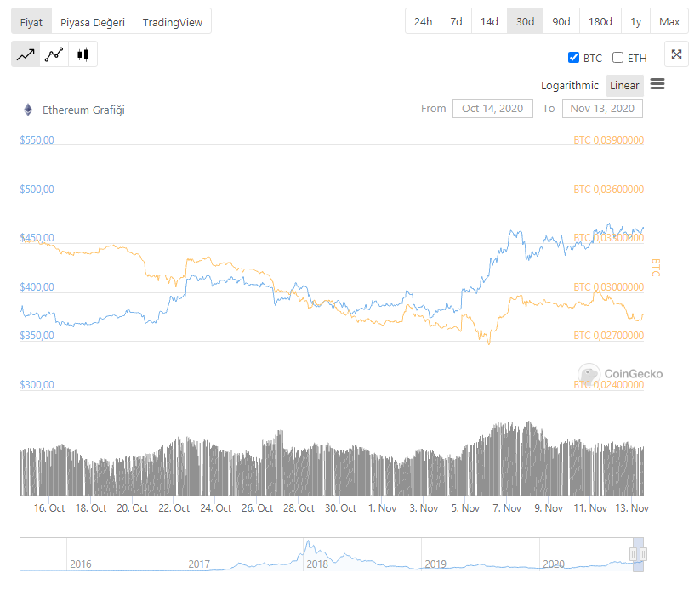Select the line chart type icon

tap(26, 54)
